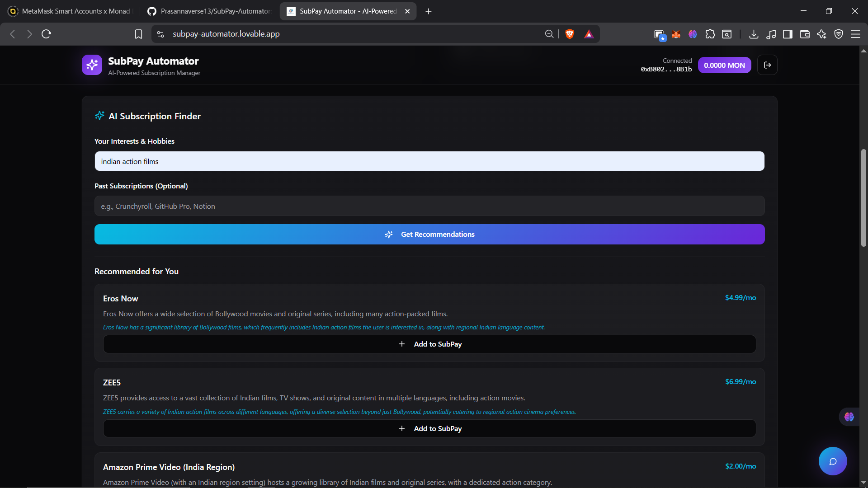Click the Brave Shields lion icon

570,34
